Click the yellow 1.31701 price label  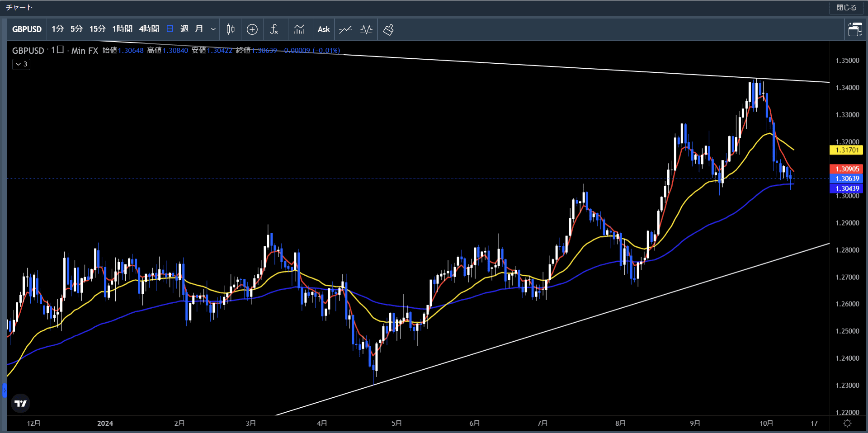(846, 150)
